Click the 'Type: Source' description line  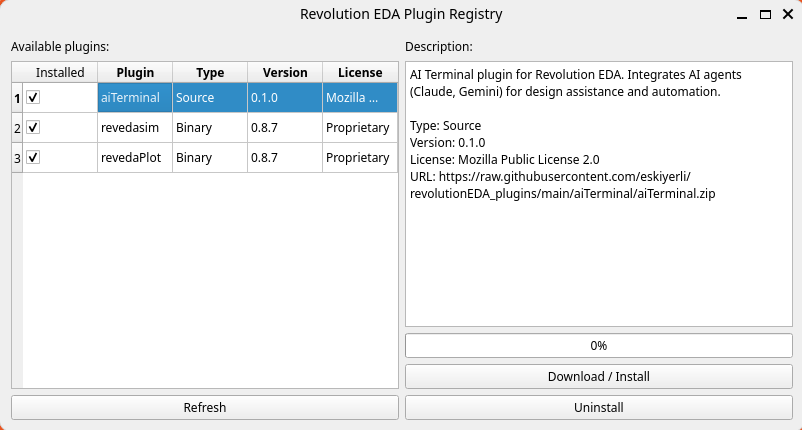[445, 126]
